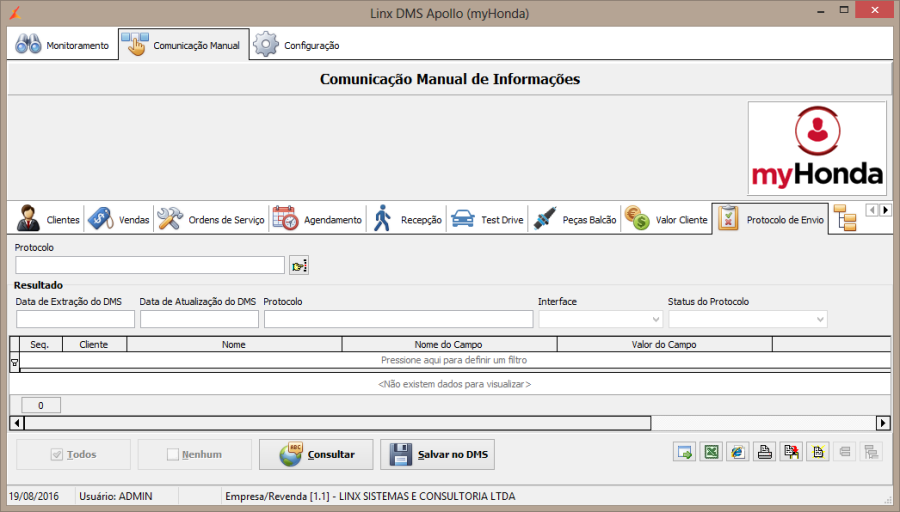The height and width of the screenshot is (512, 900).
Task: Focus the Data de Extração do DMS field
Action: pos(75,319)
